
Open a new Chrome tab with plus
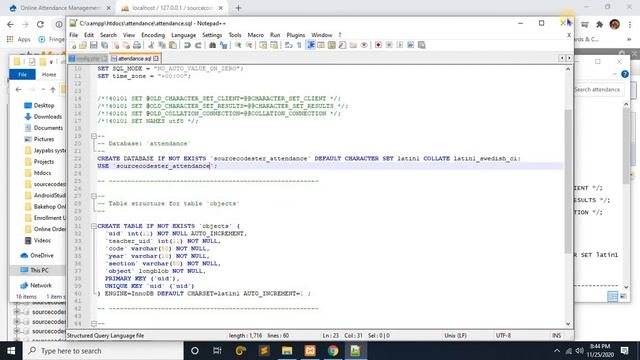tap(238, 8)
